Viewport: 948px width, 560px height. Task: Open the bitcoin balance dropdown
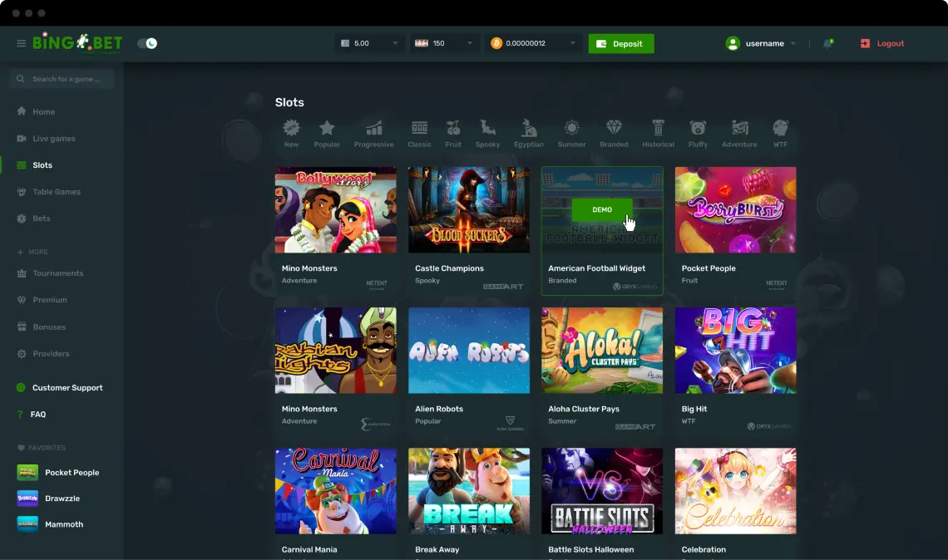click(533, 43)
